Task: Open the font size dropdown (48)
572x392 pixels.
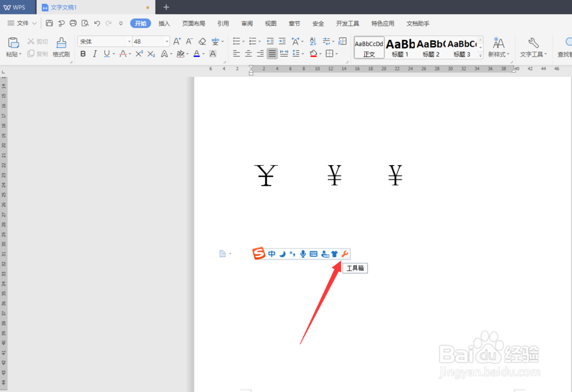Action: pos(166,42)
